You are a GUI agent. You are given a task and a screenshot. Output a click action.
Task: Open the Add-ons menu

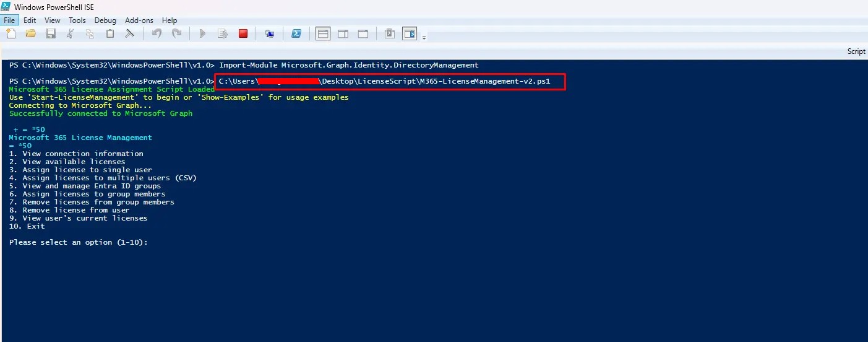(139, 20)
